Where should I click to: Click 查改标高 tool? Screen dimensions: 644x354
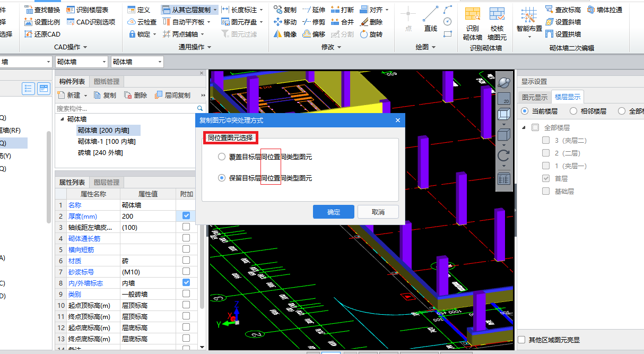pos(563,10)
